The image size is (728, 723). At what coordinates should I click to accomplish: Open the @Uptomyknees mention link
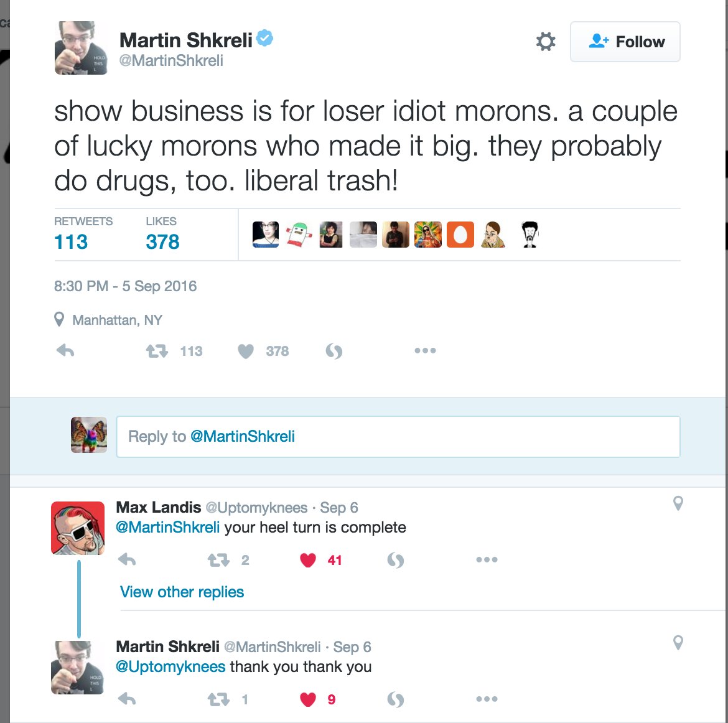coord(170,666)
